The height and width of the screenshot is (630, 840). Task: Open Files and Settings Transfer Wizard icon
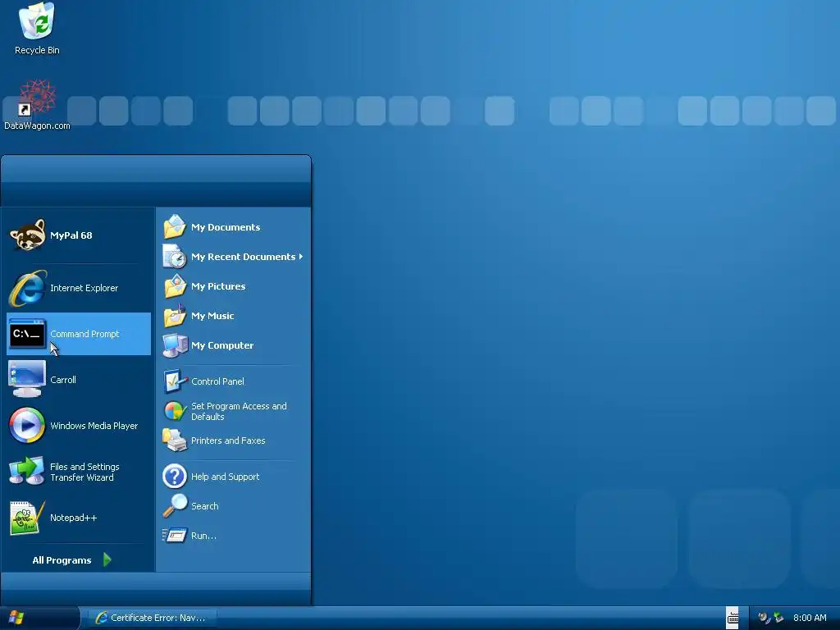pos(27,472)
